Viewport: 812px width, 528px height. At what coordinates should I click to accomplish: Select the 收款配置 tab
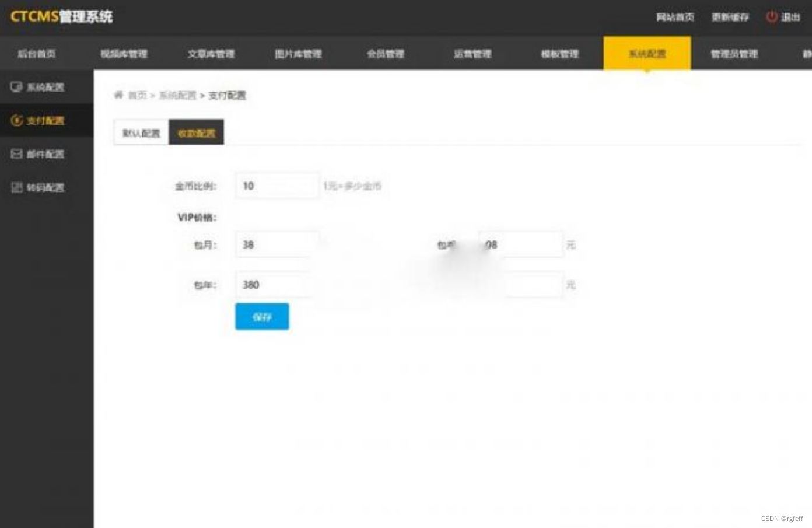(x=195, y=132)
